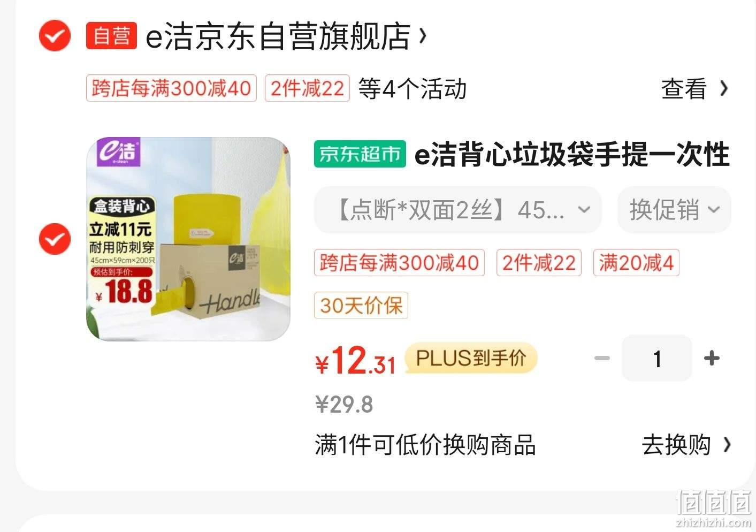The image size is (756, 532).
Task: Tap store-level 跨店每满300减40 coupon tag
Action: 171,88
